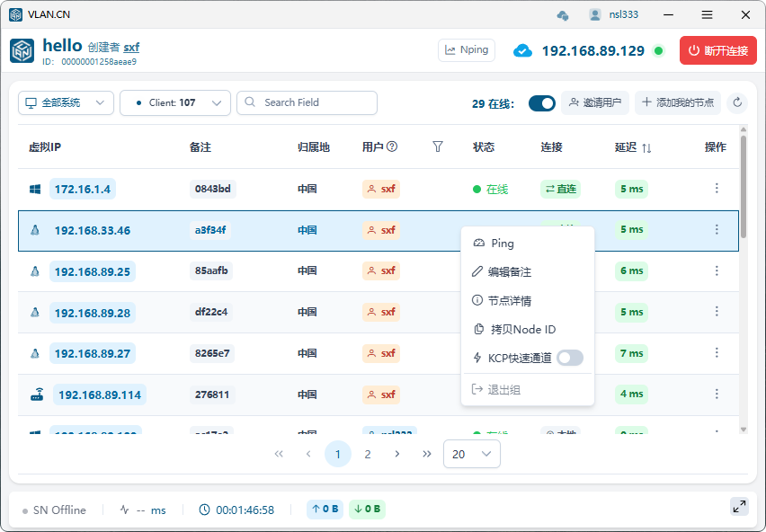Open more actions for 192.168.89.28 row

[x=717, y=311]
